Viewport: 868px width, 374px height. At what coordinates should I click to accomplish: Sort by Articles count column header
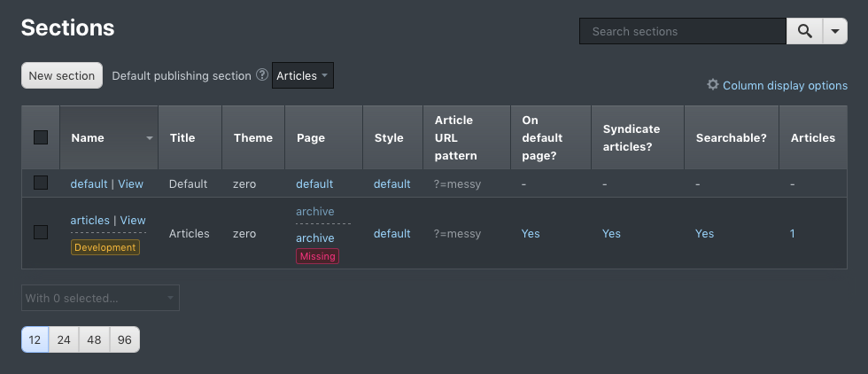(x=813, y=137)
